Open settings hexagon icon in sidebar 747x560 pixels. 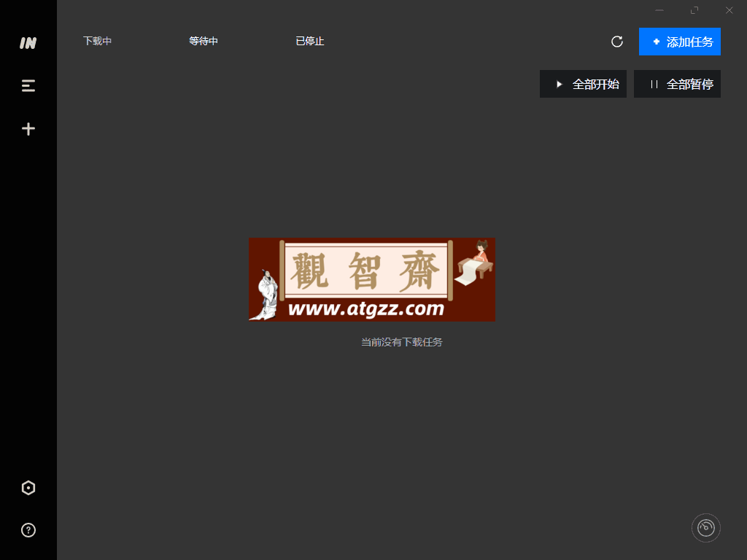point(28,488)
